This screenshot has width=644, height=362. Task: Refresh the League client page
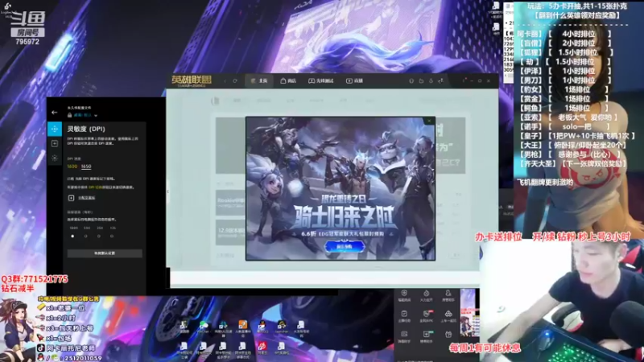[x=235, y=81]
